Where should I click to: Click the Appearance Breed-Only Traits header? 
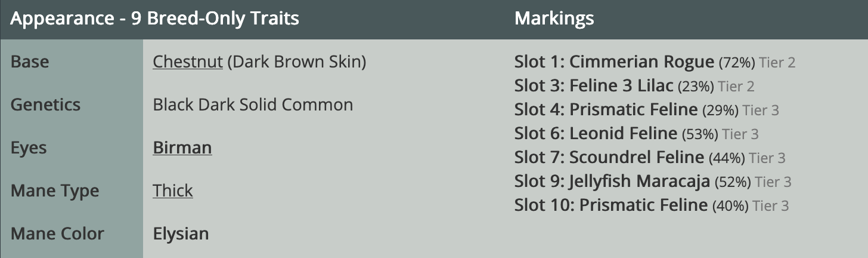(154, 19)
